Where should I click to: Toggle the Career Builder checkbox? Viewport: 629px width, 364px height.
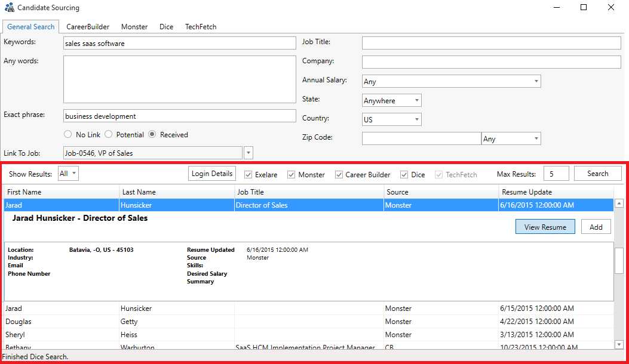coord(339,174)
